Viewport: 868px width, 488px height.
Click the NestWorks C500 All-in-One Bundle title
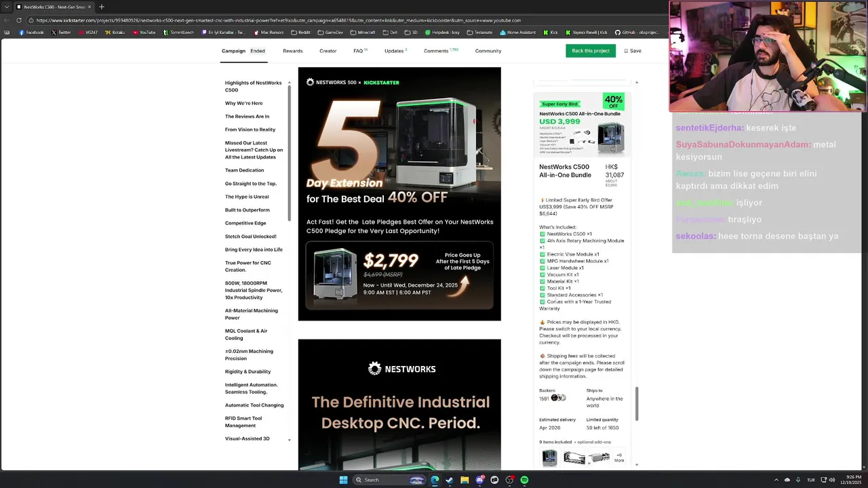566,171
